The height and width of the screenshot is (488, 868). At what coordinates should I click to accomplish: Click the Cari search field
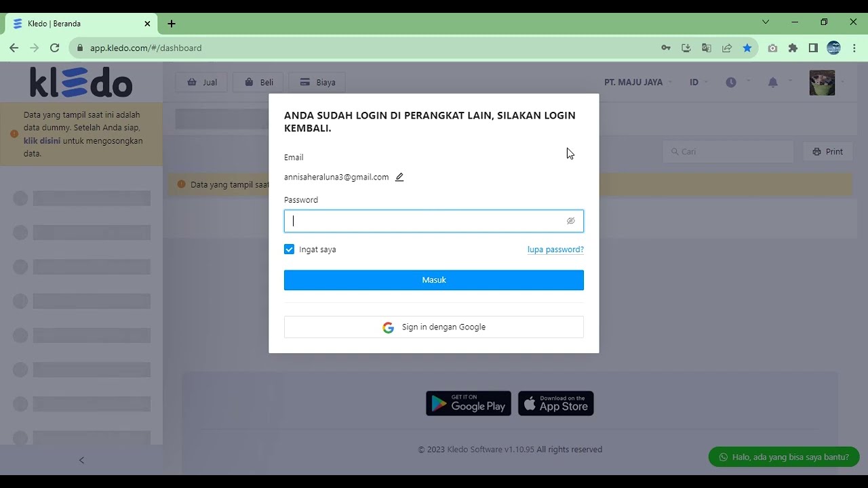click(728, 152)
